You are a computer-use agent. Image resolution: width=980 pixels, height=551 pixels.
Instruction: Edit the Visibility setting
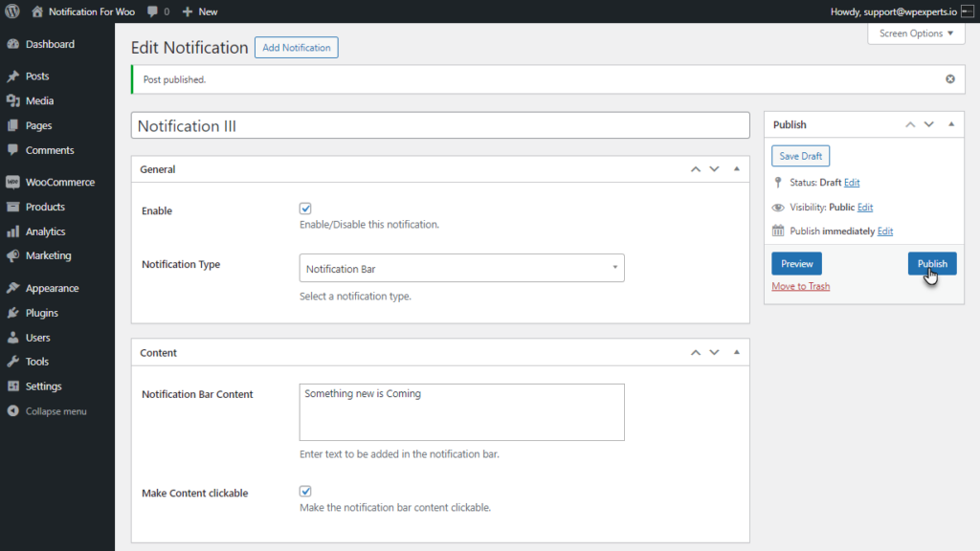pos(865,208)
